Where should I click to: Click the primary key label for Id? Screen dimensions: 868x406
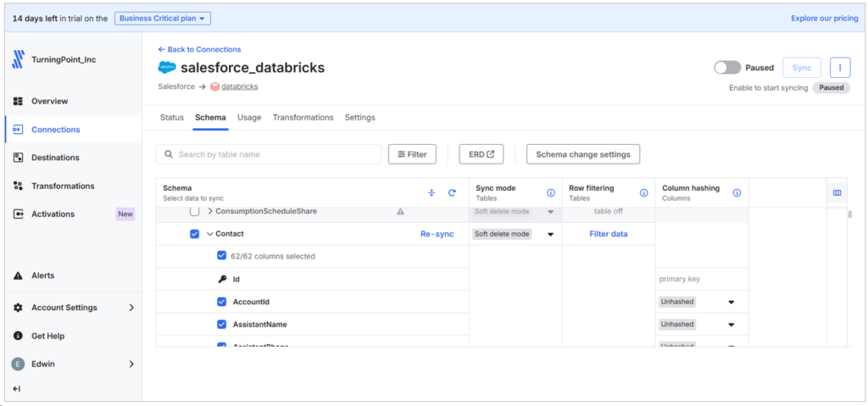tap(679, 279)
